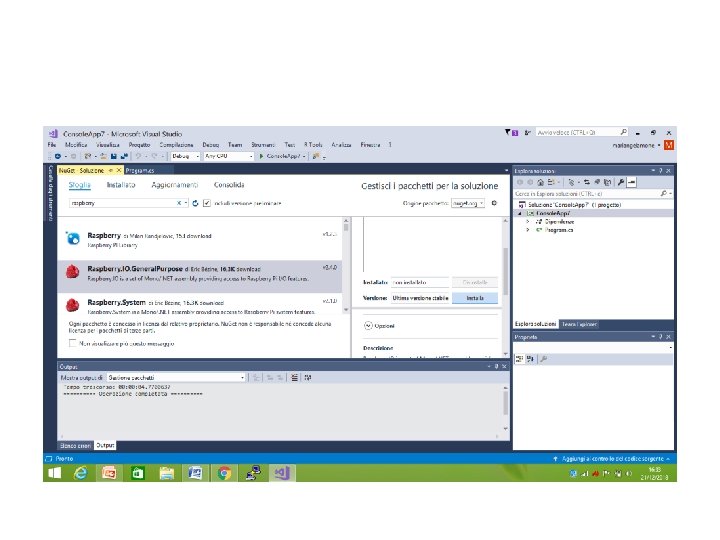Click Show All Files icon in Solution Explorer
The height and width of the screenshot is (540, 720).
[x=608, y=182]
